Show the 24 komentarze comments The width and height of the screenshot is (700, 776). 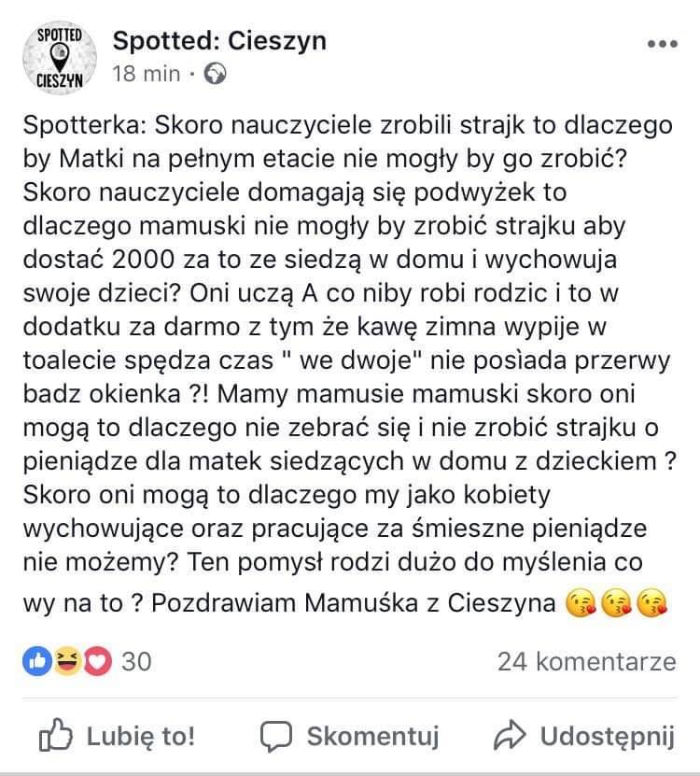(586, 661)
